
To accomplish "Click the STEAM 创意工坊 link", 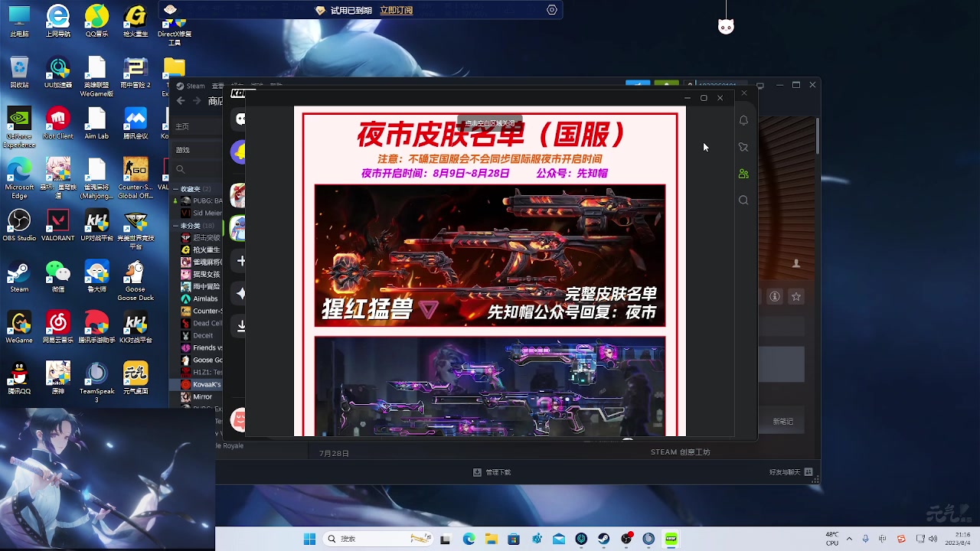I will (x=680, y=452).
